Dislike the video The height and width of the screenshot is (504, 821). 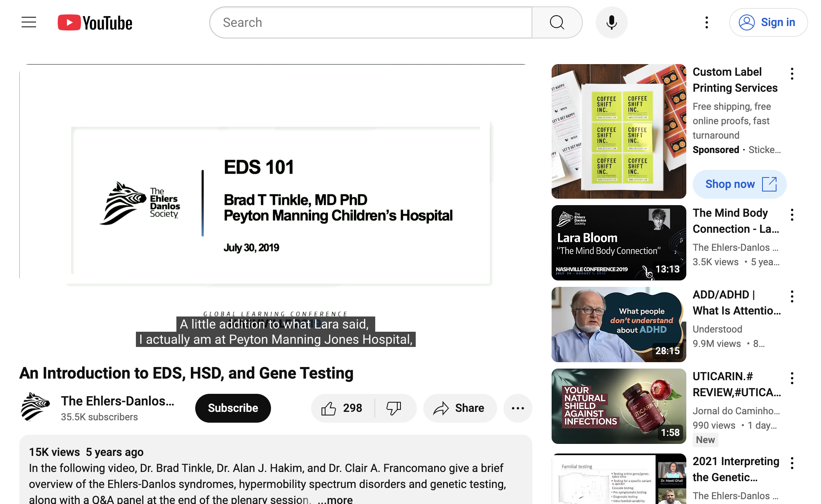tap(394, 408)
